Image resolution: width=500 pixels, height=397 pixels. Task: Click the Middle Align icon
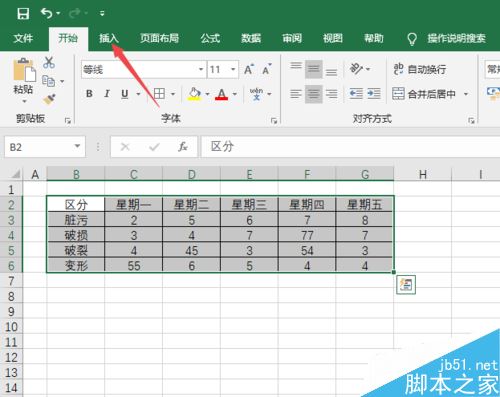coord(314,69)
